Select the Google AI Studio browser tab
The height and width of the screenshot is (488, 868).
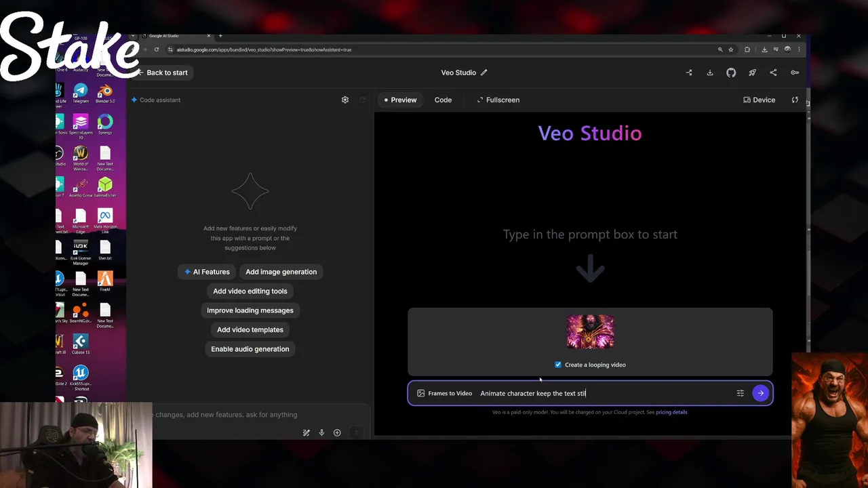176,35
